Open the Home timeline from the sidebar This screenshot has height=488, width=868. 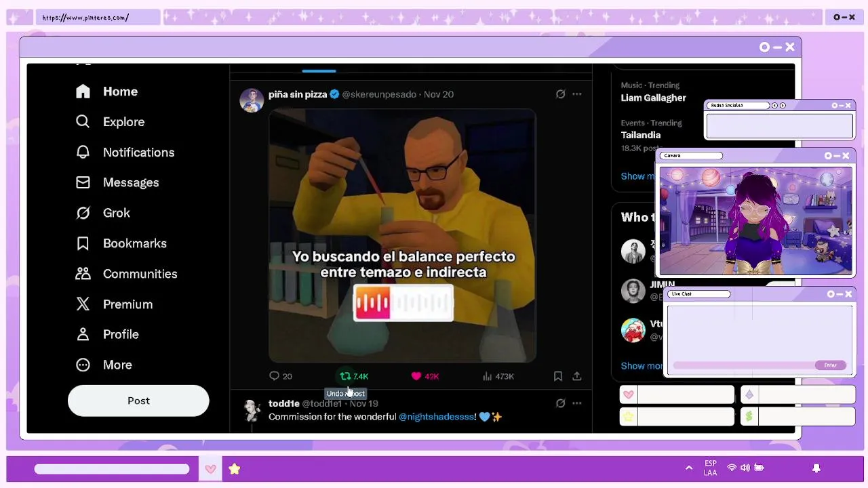106,91
